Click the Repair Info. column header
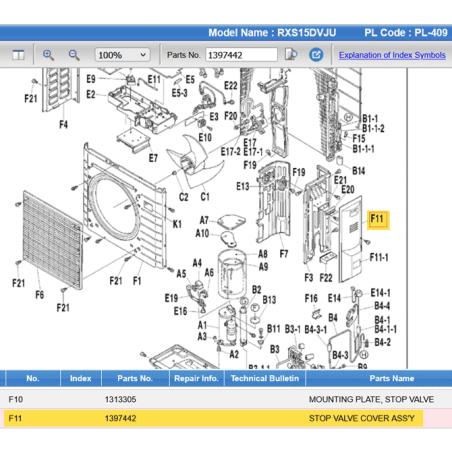This screenshot has height=452, width=452. [x=196, y=379]
